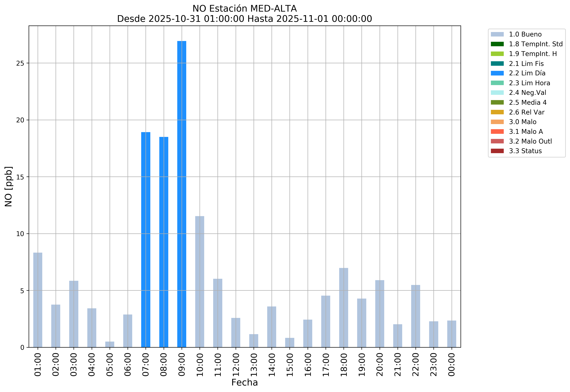The image size is (570, 392).
Task: Click the NO [ppb] y-axis title
Action: (9, 187)
